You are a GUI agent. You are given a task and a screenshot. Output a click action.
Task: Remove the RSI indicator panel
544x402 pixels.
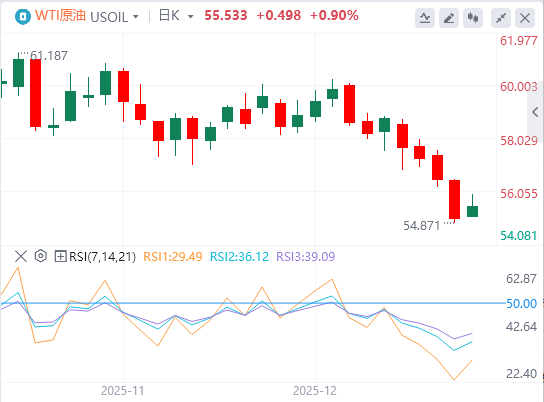pos(21,257)
